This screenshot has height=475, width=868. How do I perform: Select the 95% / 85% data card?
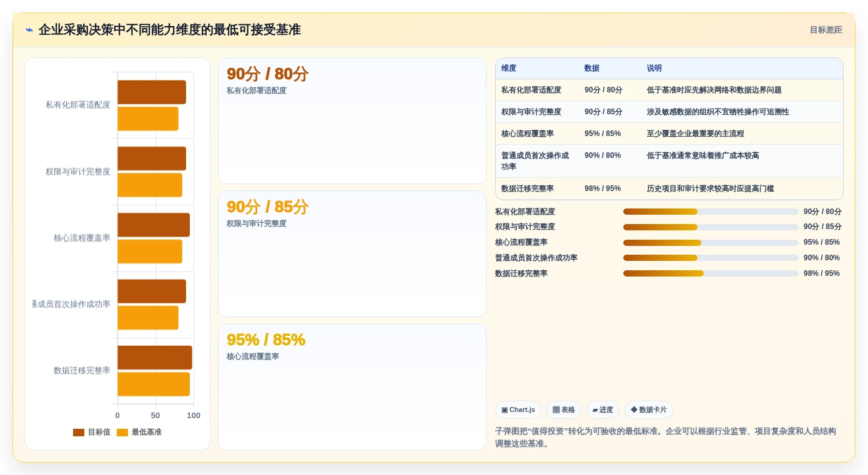352,387
